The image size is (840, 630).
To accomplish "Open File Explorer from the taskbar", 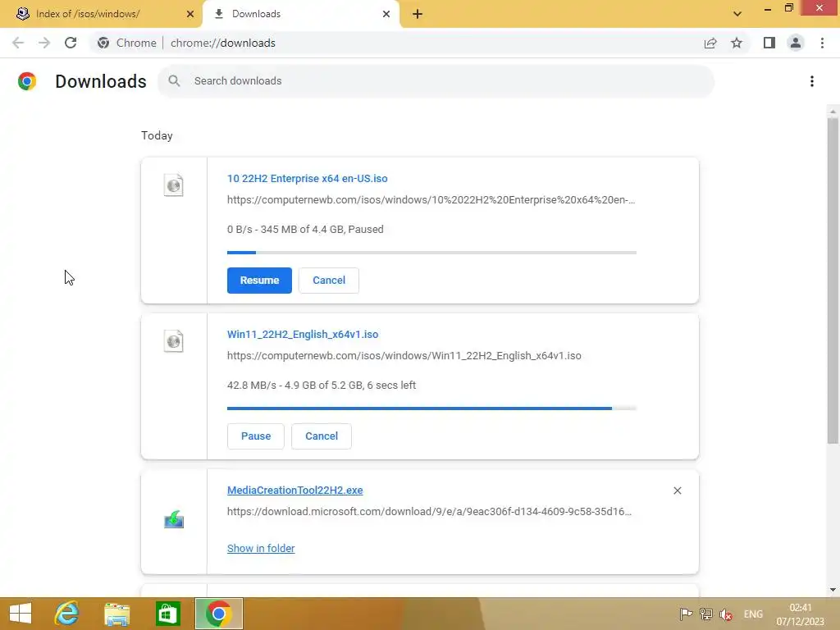I will (116, 614).
